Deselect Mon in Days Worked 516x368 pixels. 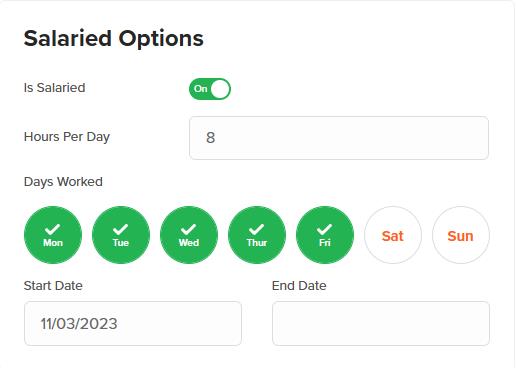coord(53,235)
